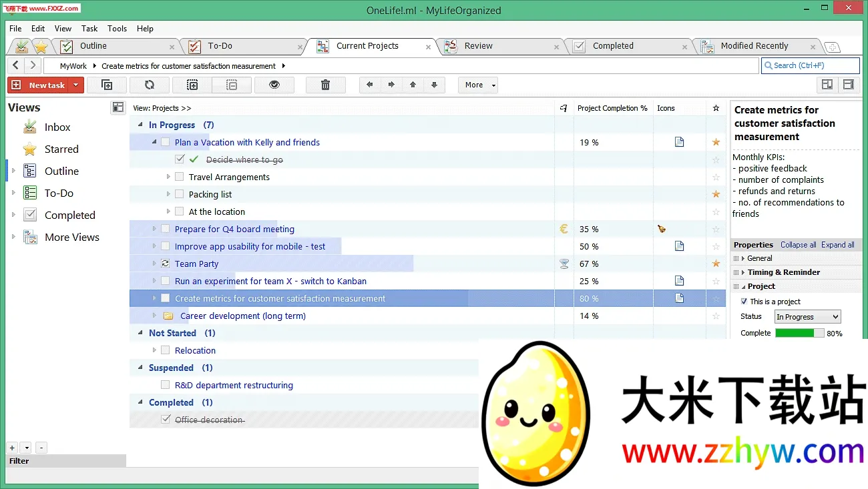Move task down using down arrow icon

coord(433,85)
